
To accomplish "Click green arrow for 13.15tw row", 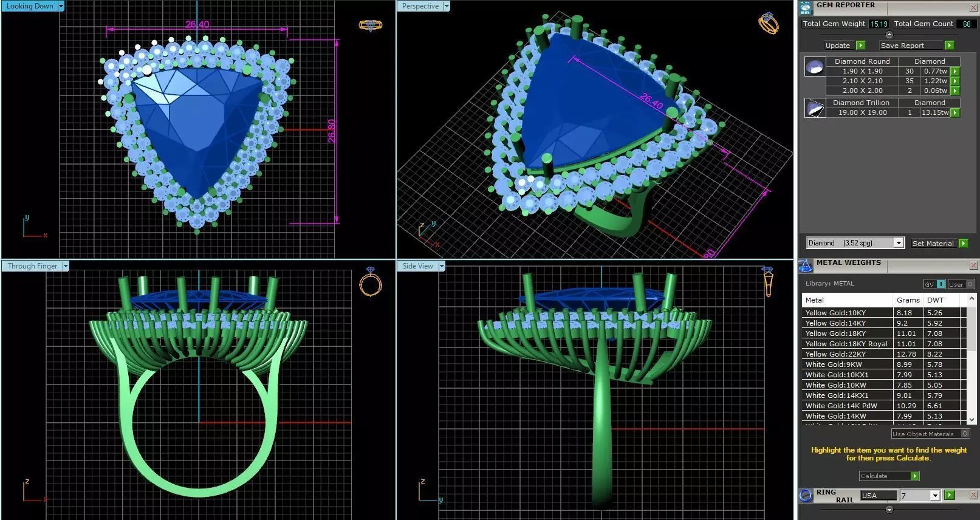I will pyautogui.click(x=955, y=113).
